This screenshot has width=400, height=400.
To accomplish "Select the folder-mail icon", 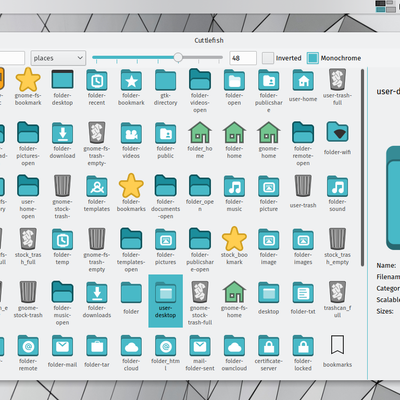I will [62, 345].
